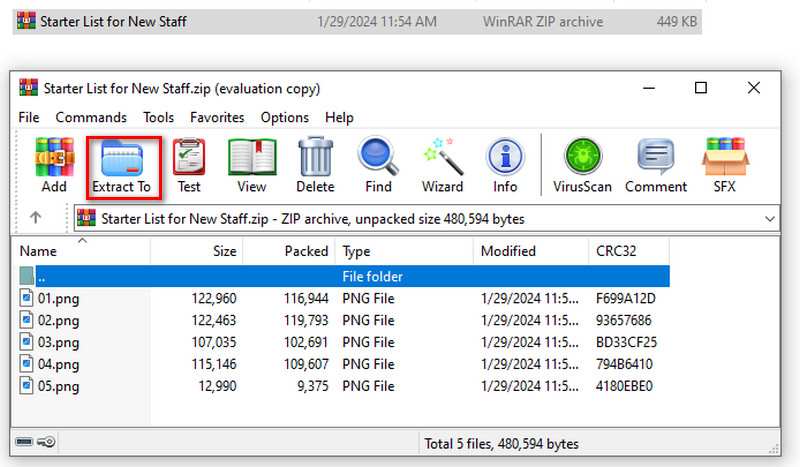Click the Delete trash bin icon

click(315, 157)
